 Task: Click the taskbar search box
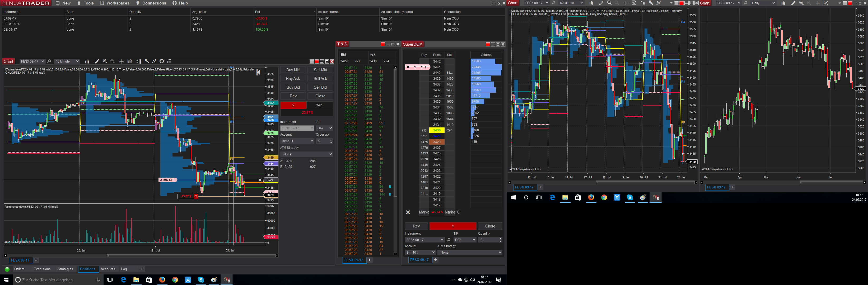coord(58,280)
